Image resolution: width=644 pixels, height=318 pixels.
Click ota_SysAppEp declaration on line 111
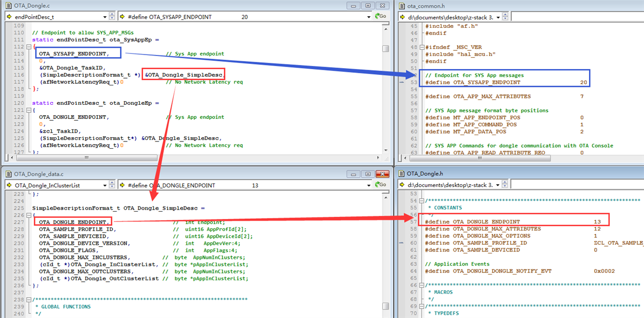click(x=131, y=39)
